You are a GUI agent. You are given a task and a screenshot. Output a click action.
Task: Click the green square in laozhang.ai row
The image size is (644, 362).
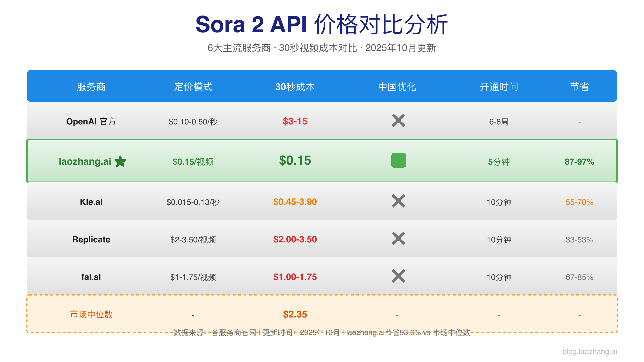[x=398, y=160]
